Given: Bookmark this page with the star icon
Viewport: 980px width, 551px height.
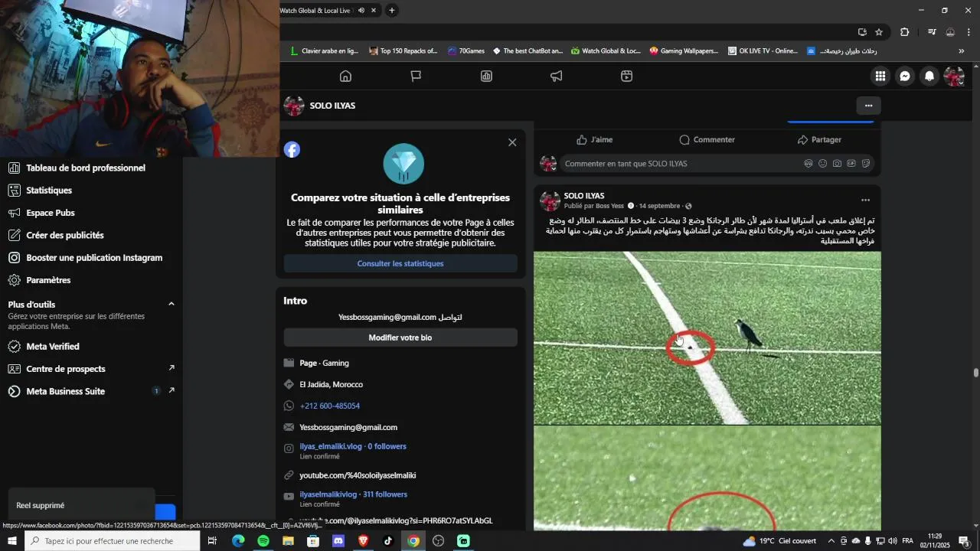Looking at the screenshot, I should click(x=879, y=32).
